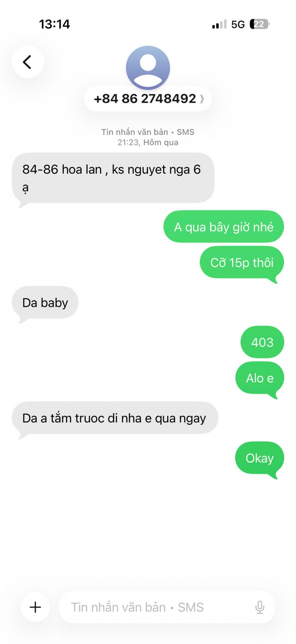Check battery indicator in status bar
This screenshot has height=644, width=296.
point(260,24)
